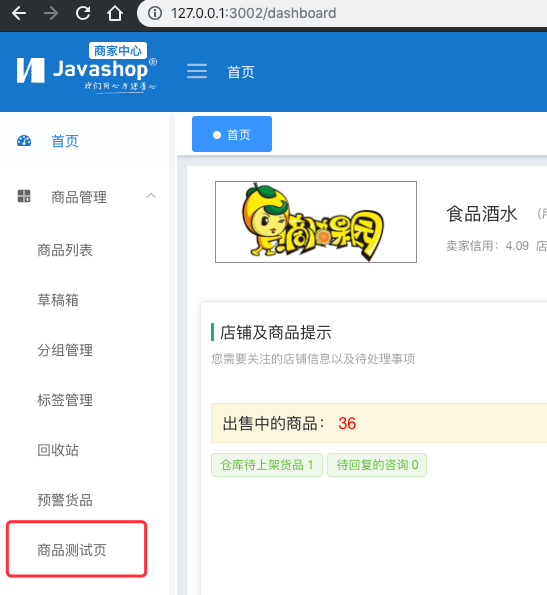Viewport: 547px width, 595px height.
Task: Go back using browser back arrow
Action: (x=19, y=13)
